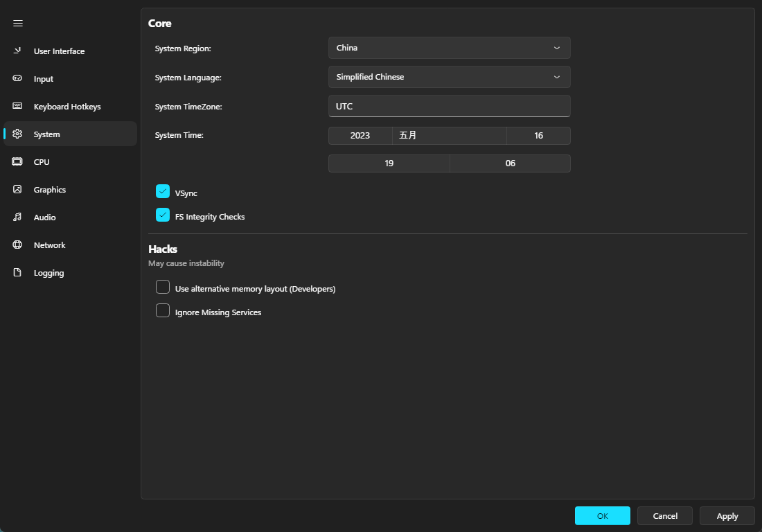The image size is (762, 532).
Task: Switch to Graphics settings
Action: 71,190
